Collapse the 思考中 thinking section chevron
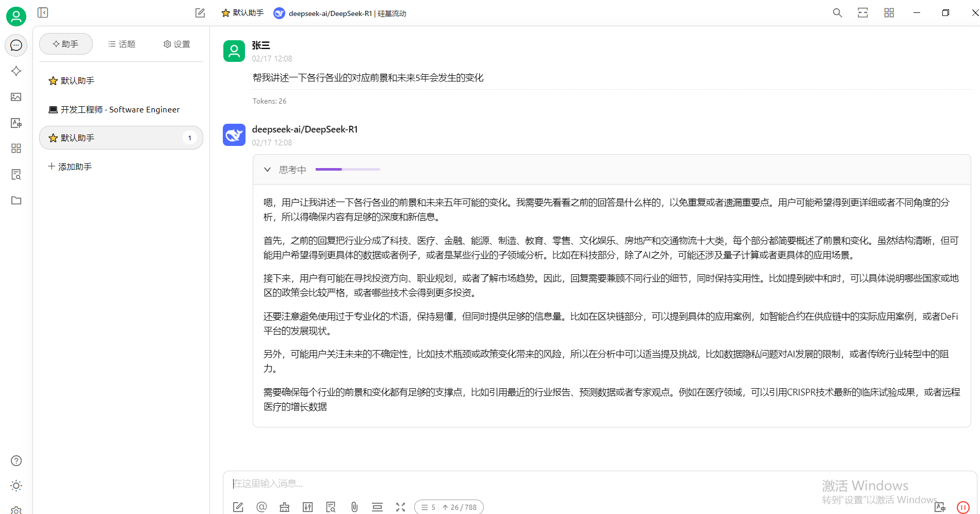 pyautogui.click(x=267, y=170)
